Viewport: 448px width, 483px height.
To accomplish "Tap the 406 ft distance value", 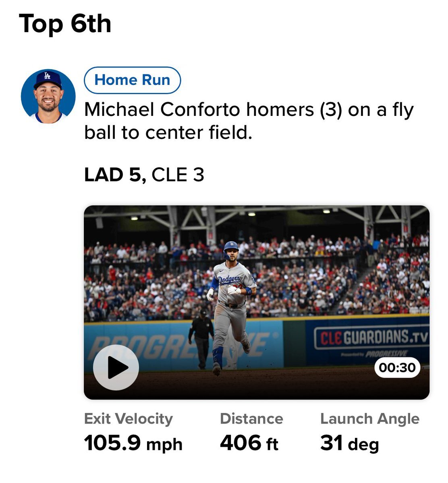I will pyautogui.click(x=249, y=443).
